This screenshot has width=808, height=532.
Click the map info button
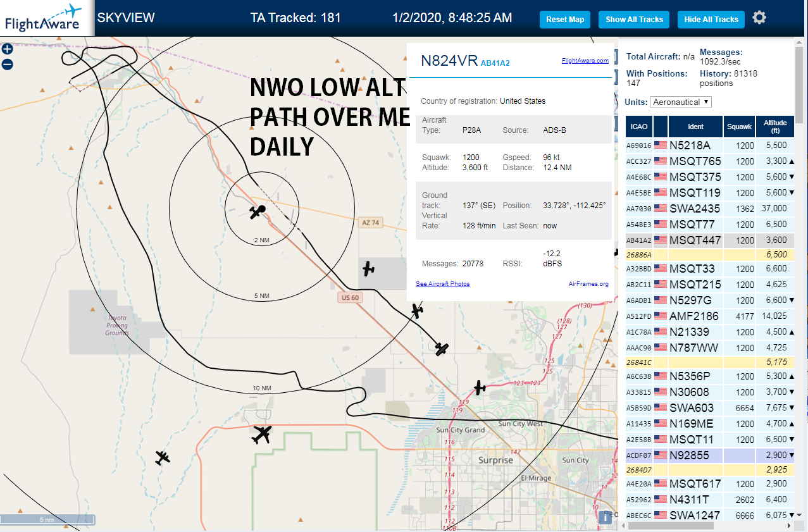pos(605,517)
